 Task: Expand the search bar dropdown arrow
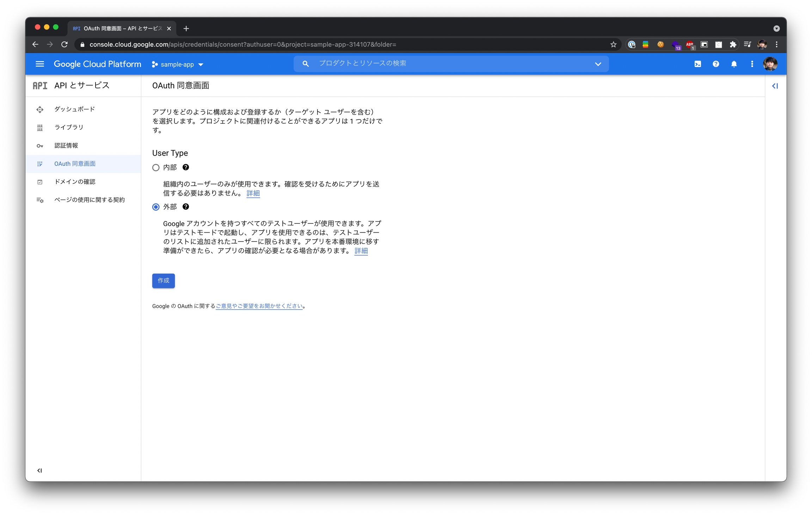point(598,64)
